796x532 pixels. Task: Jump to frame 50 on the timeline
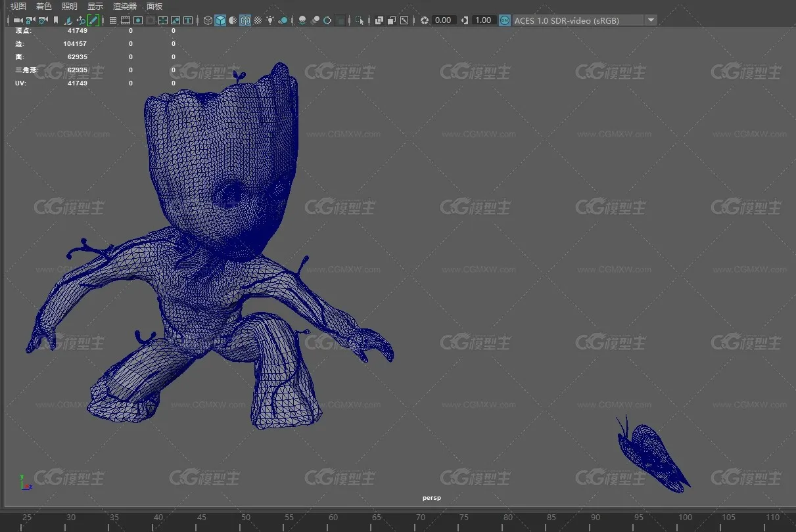coord(245,518)
